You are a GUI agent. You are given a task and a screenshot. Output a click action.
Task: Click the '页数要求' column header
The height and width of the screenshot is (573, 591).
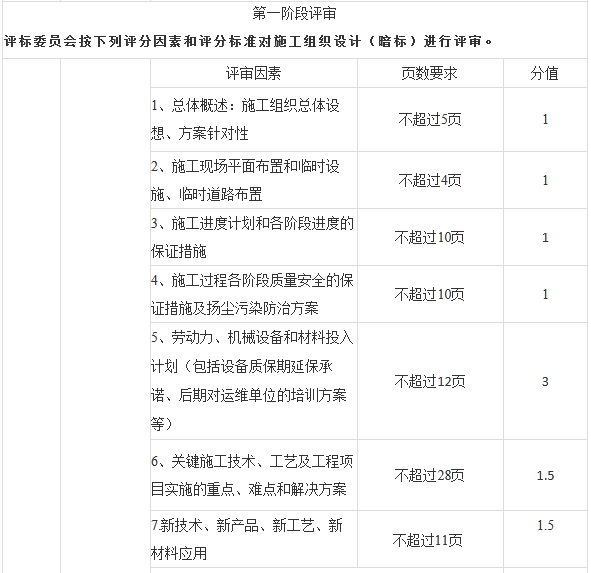coord(429,73)
